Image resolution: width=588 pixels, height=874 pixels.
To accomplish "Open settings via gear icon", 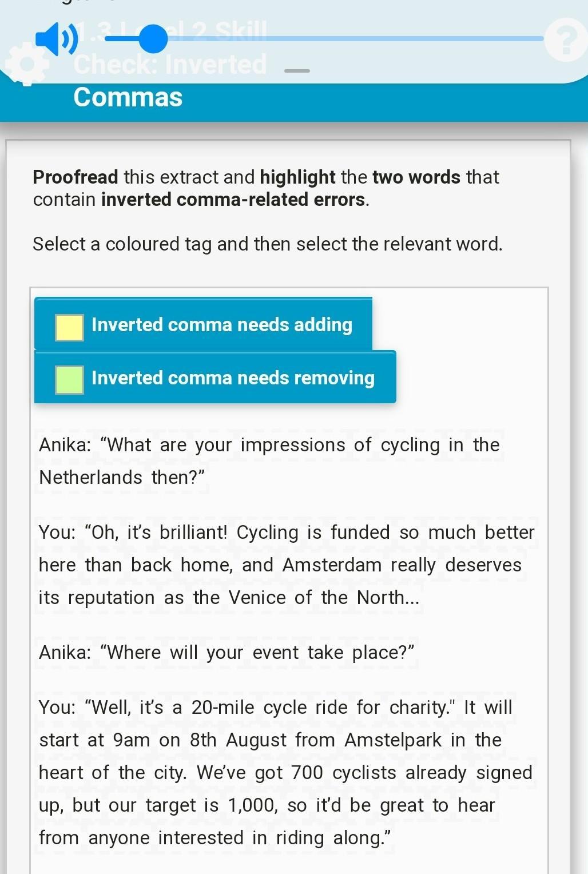I will click(x=27, y=64).
